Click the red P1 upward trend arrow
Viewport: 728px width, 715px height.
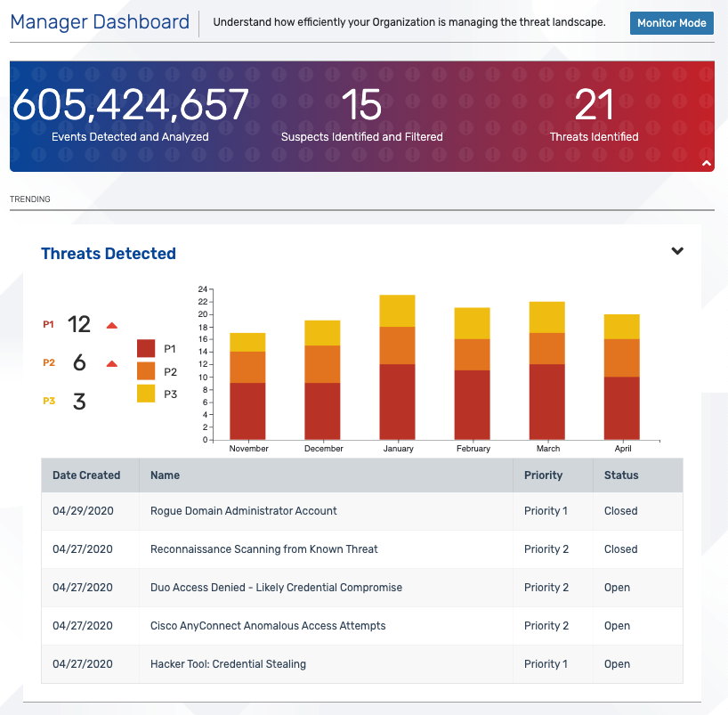point(112,325)
